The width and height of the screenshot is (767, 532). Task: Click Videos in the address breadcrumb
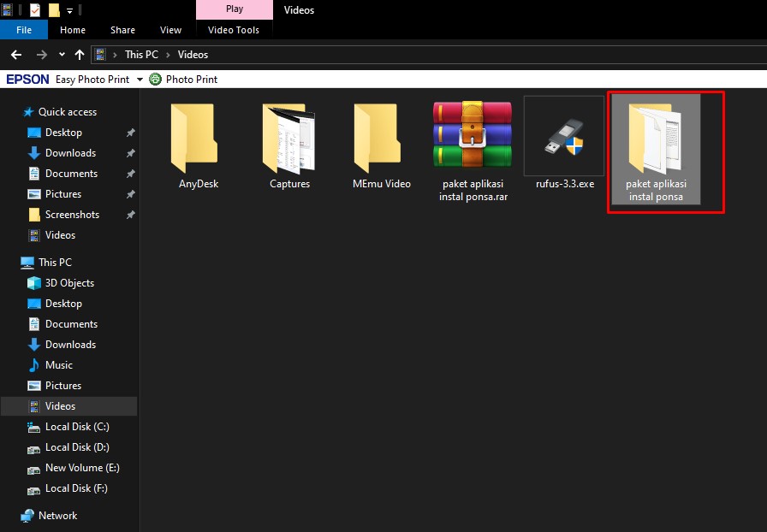(193, 55)
